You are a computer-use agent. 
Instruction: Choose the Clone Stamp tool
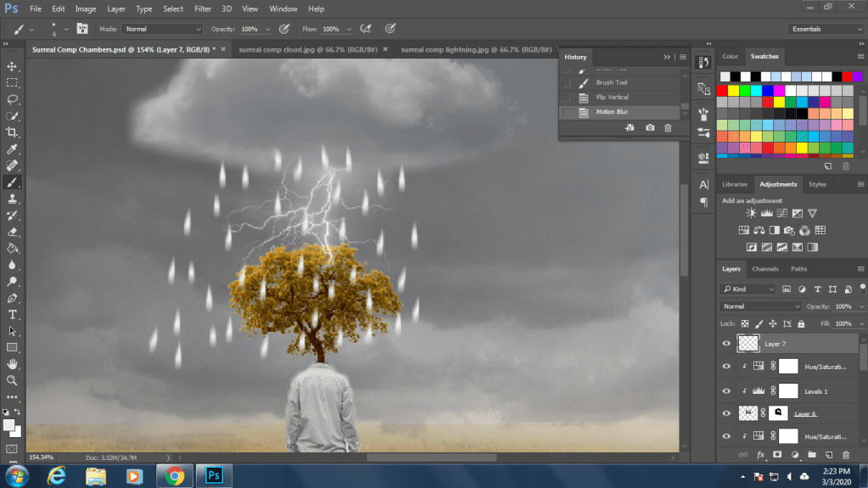click(13, 199)
